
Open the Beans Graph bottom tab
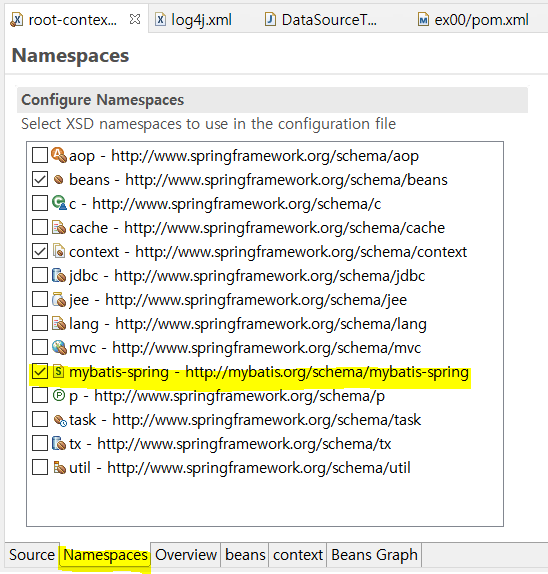coord(374,555)
